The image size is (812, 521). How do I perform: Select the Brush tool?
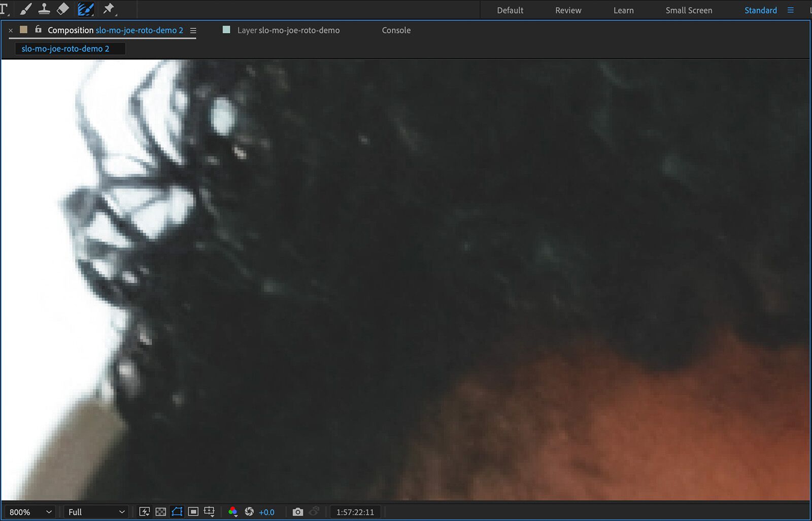25,9
